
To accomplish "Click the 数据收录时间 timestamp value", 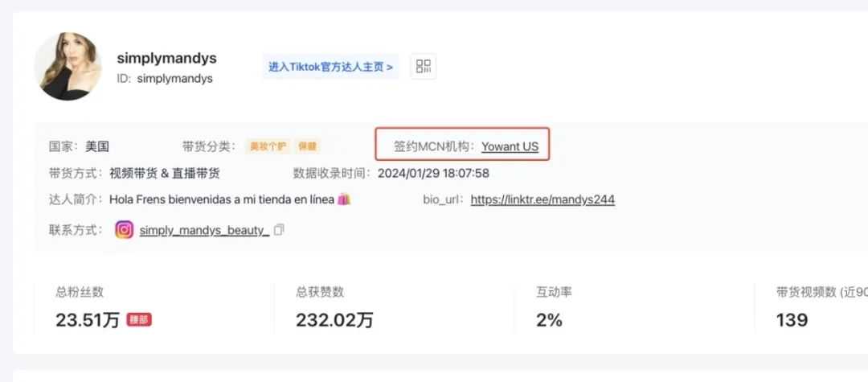I will coord(433,173).
